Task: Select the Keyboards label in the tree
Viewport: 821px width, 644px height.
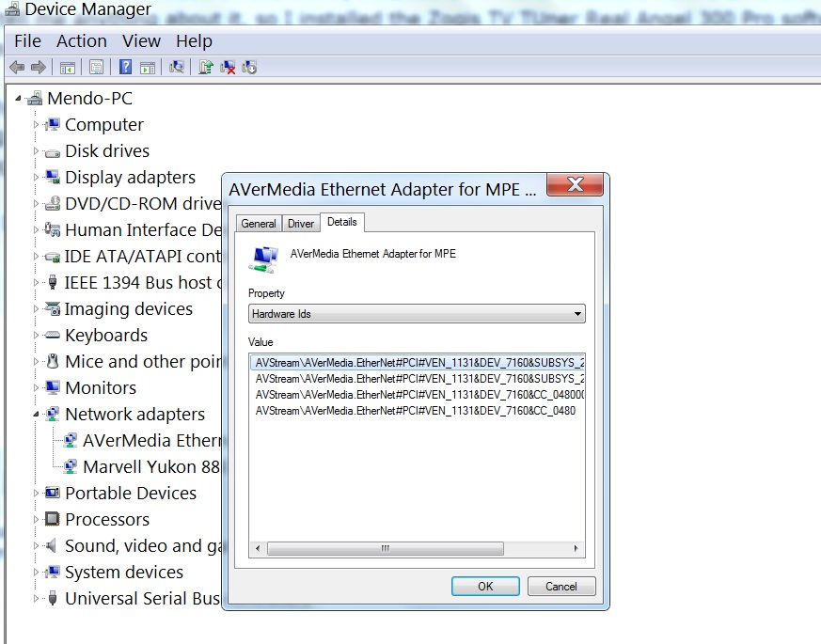Action: [106, 335]
